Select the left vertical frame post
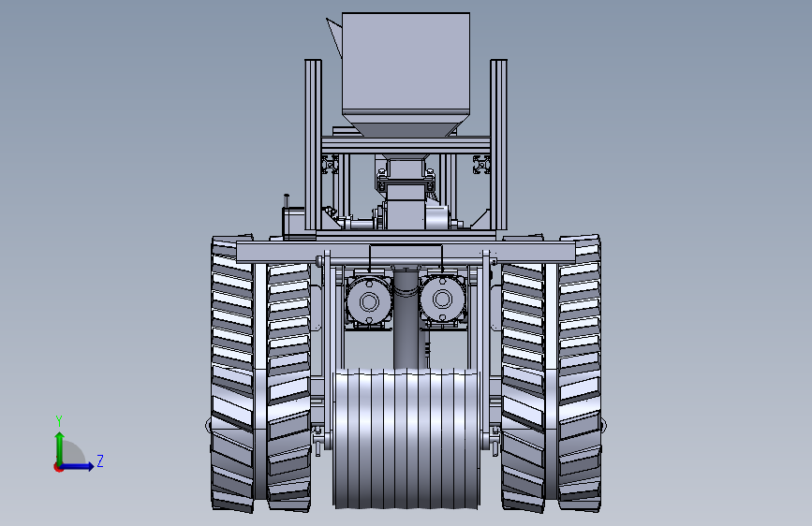This screenshot has height=526, width=812. pyautogui.click(x=313, y=145)
